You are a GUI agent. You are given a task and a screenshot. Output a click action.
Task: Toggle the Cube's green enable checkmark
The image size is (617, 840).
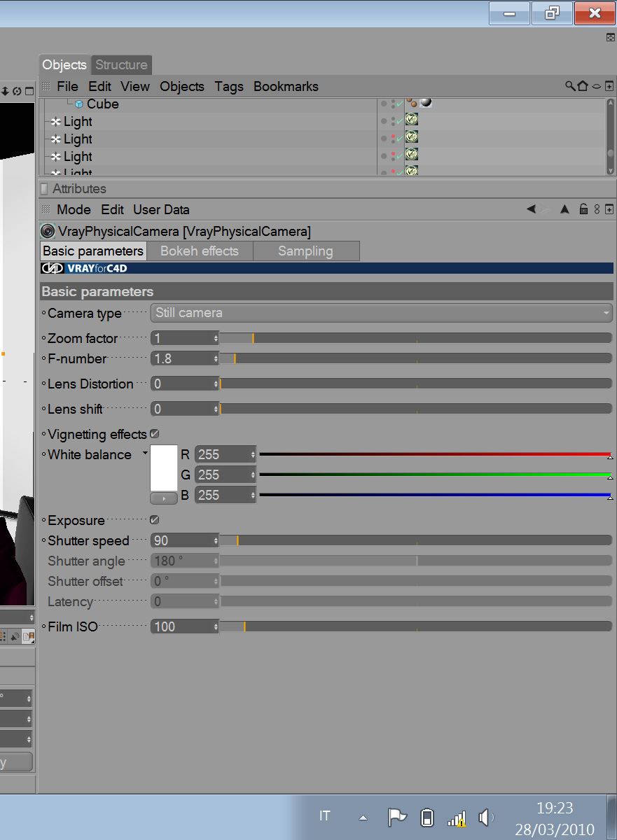[x=400, y=104]
